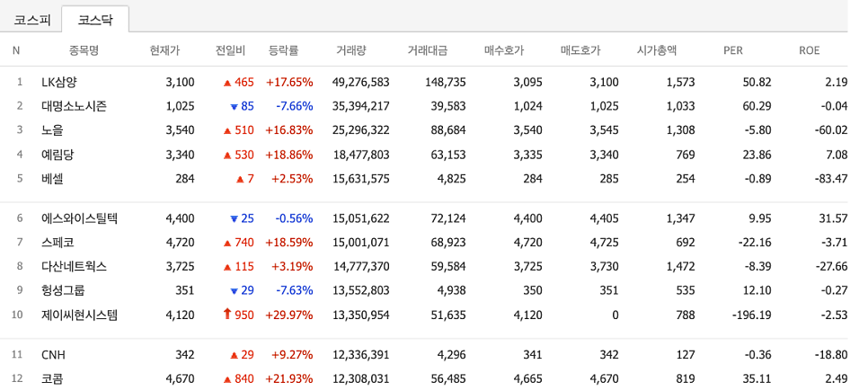Click the PER value 60.29
Image resolution: width=868 pixels, height=391 pixels.
pos(757,106)
